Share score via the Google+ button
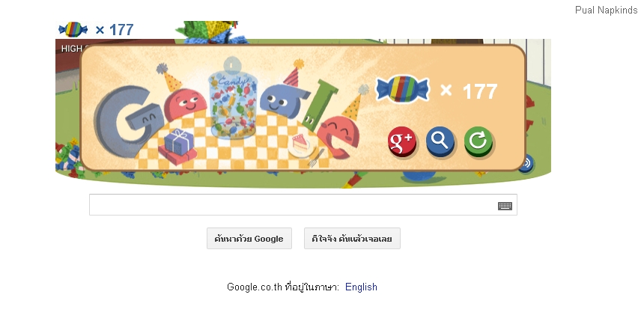 tap(401, 141)
